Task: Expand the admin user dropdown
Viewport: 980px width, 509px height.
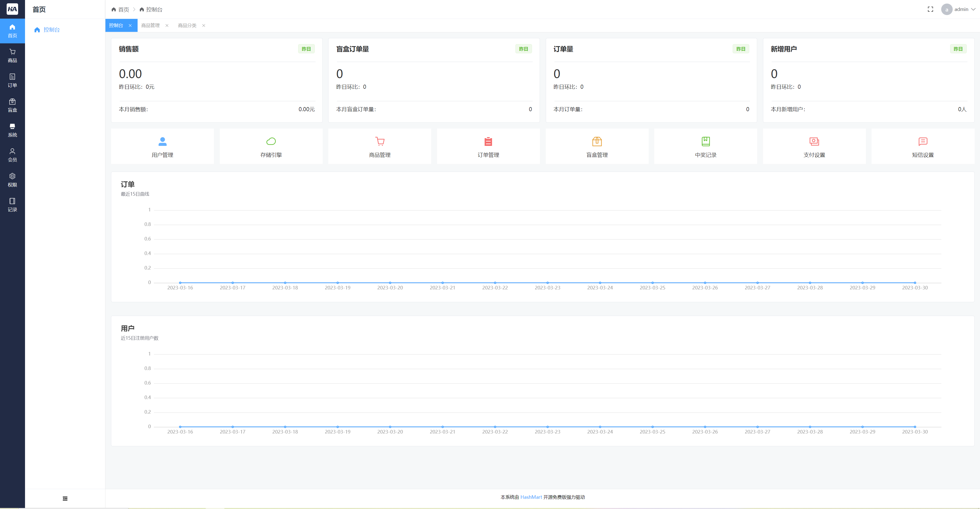Action: (961, 9)
